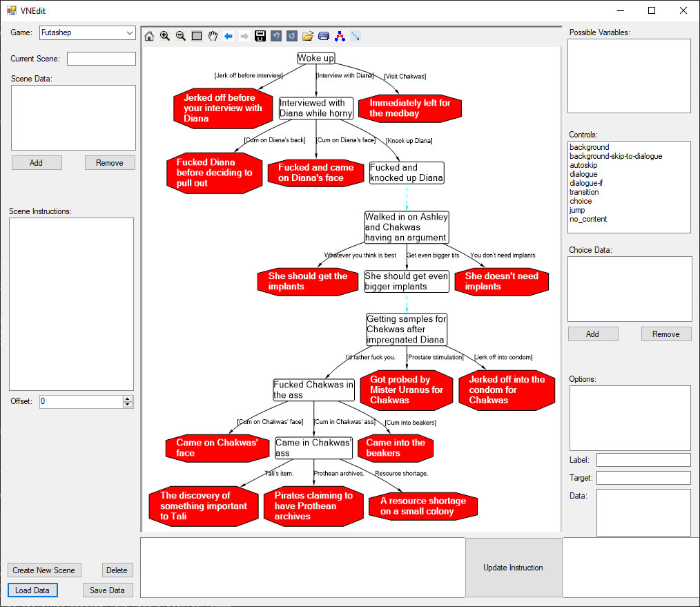Screen dimensions: 700x607
Task: Select 'A resource shortage on a small colony' node
Action: pos(422,506)
